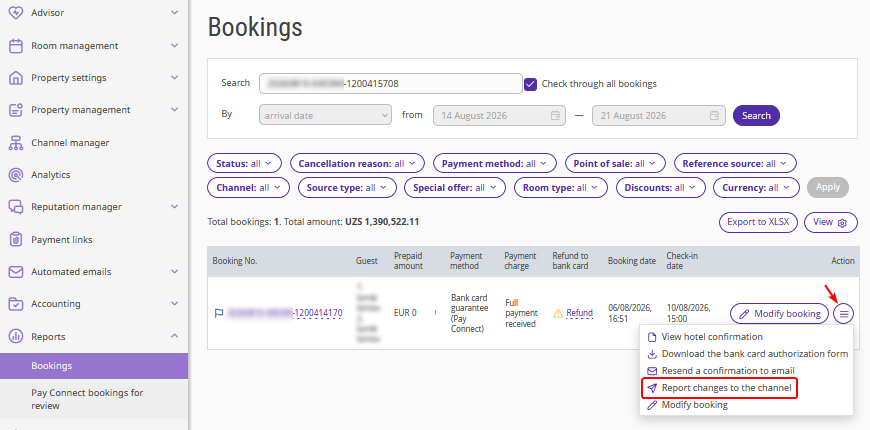Expand the Reputation manager chevron
The width and height of the screenshot is (870, 430).
[x=175, y=207]
